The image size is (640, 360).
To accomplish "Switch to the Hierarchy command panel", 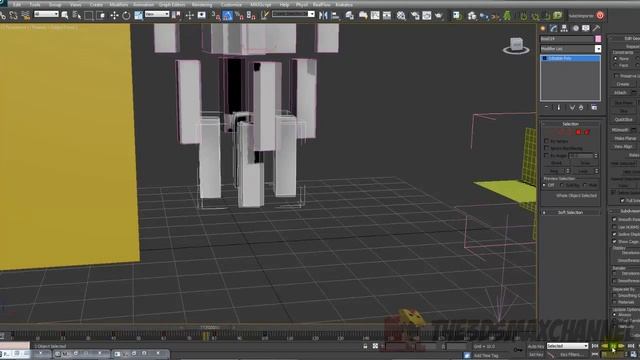I will point(564,28).
